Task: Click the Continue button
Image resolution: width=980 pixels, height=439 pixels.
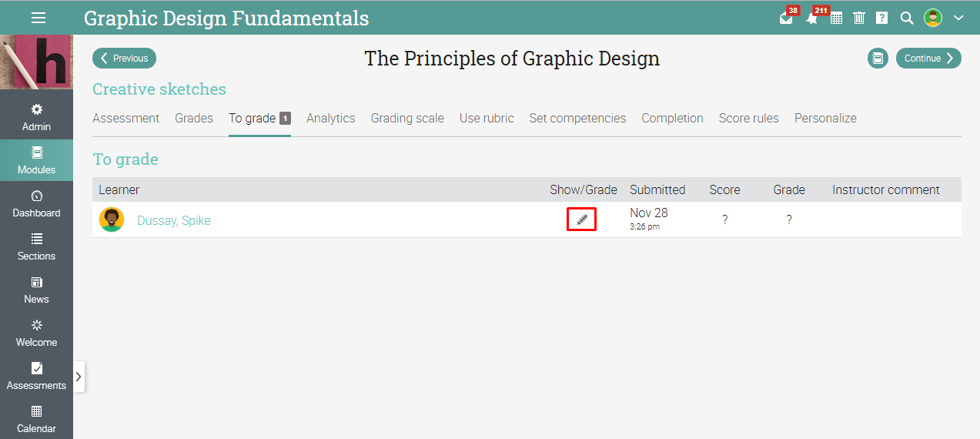Action: [928, 59]
